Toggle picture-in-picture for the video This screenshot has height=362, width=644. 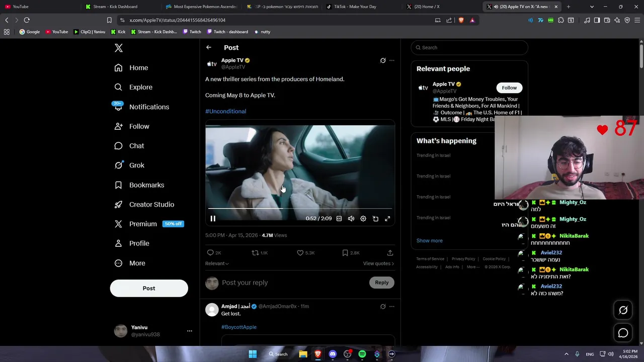[375, 219]
